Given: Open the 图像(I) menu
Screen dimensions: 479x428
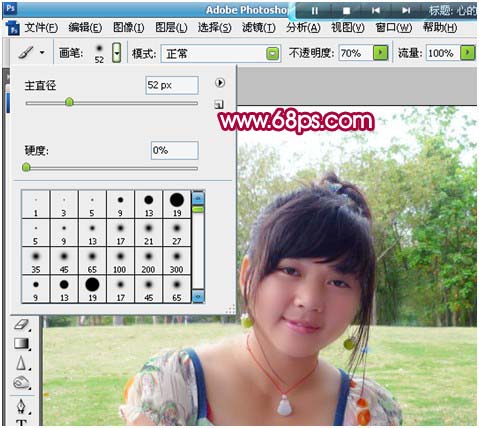Looking at the screenshot, I should pyautogui.click(x=128, y=27).
